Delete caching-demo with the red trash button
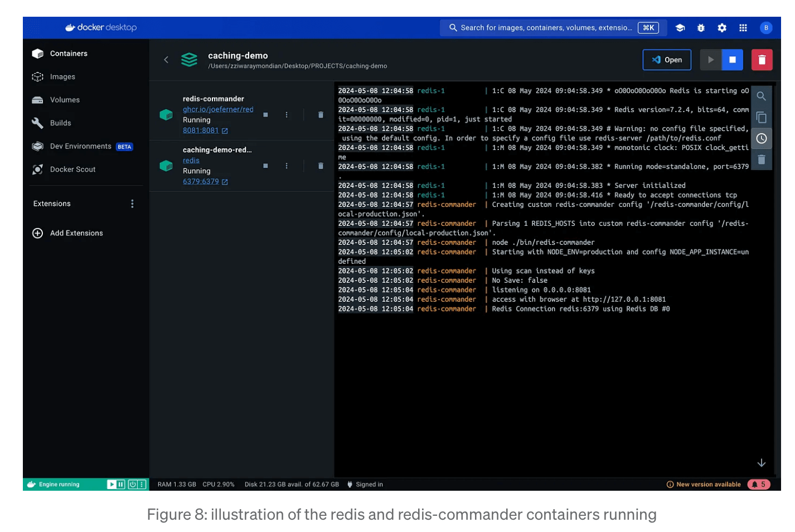The width and height of the screenshot is (795, 532). point(762,60)
